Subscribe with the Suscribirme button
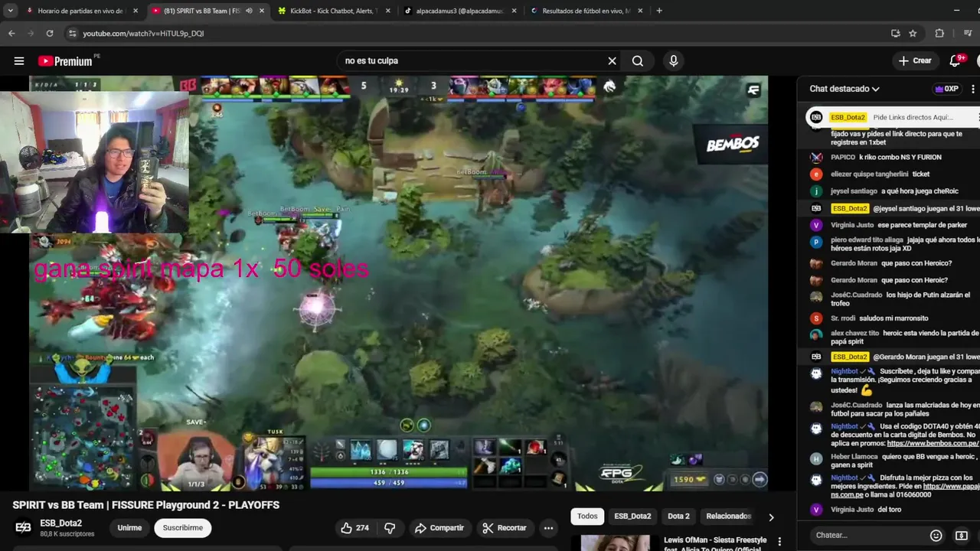 (183, 528)
